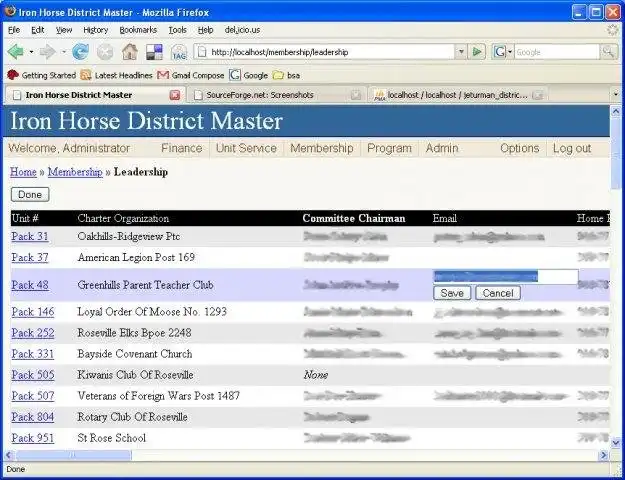Open the Edit menu
This screenshot has width=625, height=480.
point(38,30)
